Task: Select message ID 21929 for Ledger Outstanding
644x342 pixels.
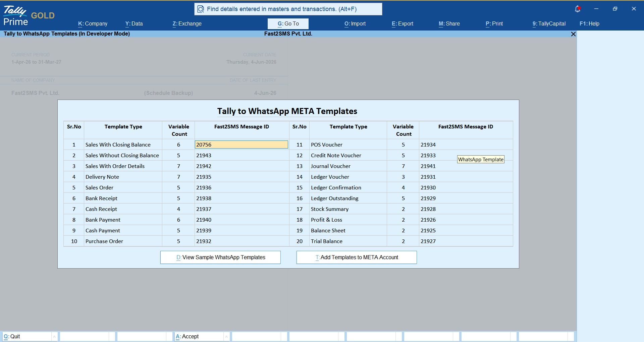Action: pyautogui.click(x=466, y=198)
